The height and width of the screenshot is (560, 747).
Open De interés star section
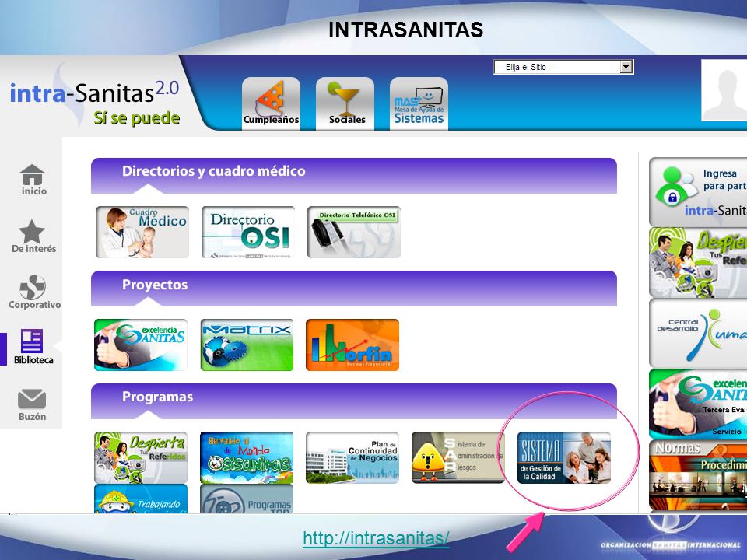tap(33, 236)
